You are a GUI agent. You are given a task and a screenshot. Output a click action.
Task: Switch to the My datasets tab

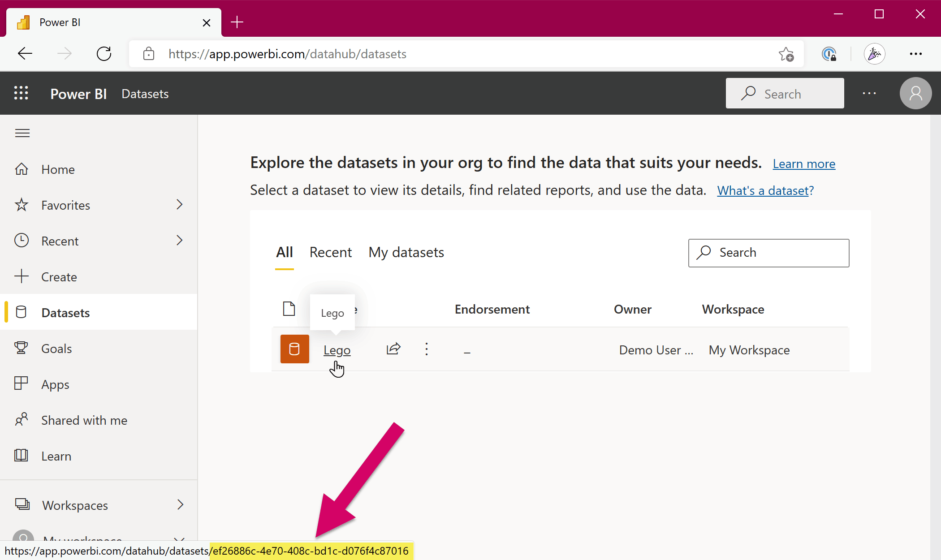coord(406,252)
